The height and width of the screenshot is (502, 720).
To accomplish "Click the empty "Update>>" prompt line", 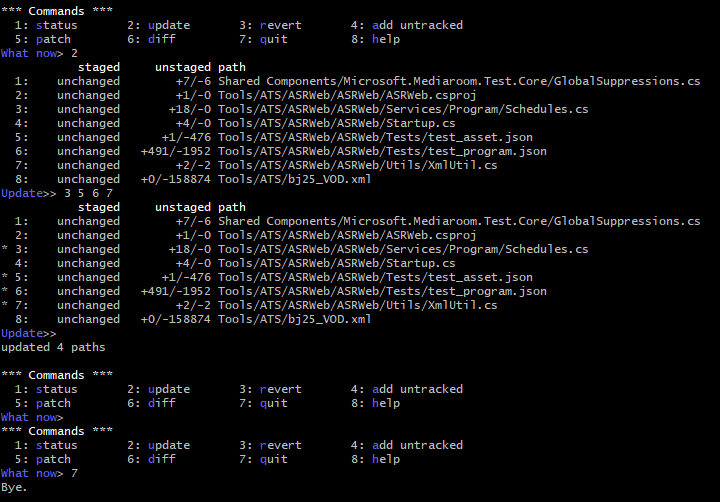I will pos(29,333).
